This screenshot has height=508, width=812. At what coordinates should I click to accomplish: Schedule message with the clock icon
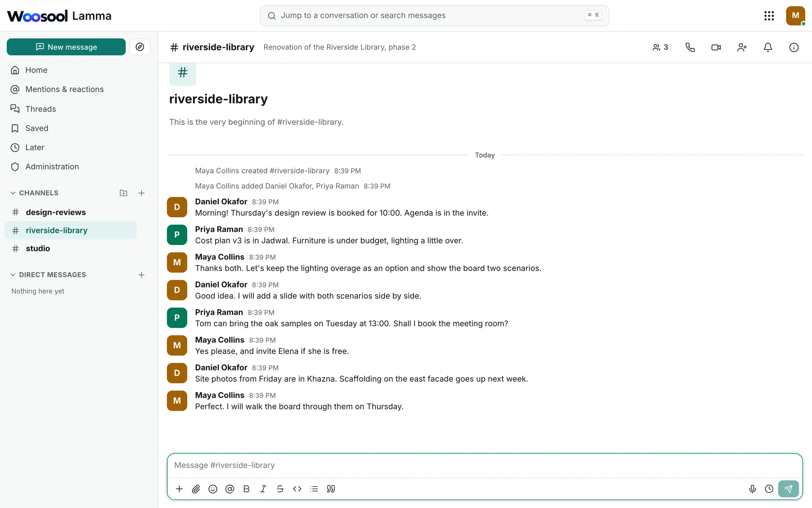pyautogui.click(x=769, y=489)
